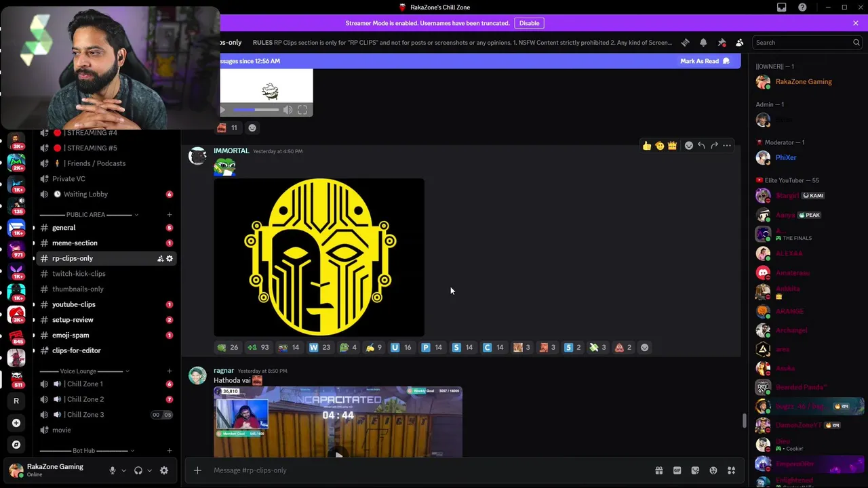Open the server with 511 badge

pyautogui.click(x=16, y=379)
